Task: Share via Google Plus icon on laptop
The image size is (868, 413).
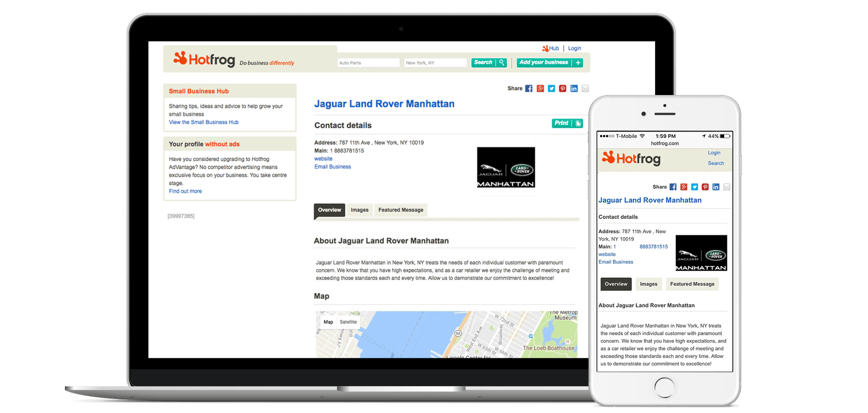Action: click(x=540, y=89)
